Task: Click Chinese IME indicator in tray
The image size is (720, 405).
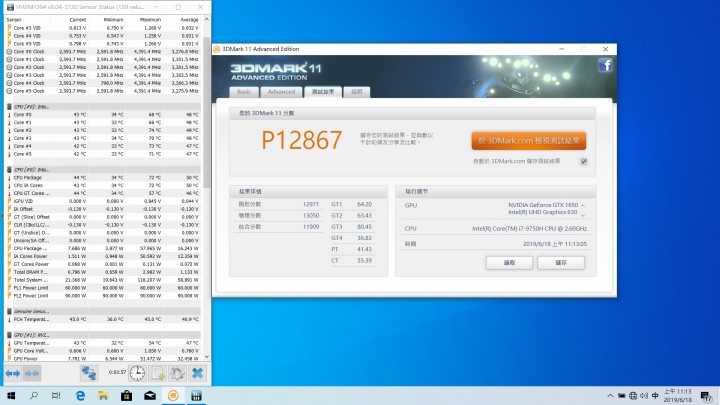Action: tap(655, 396)
